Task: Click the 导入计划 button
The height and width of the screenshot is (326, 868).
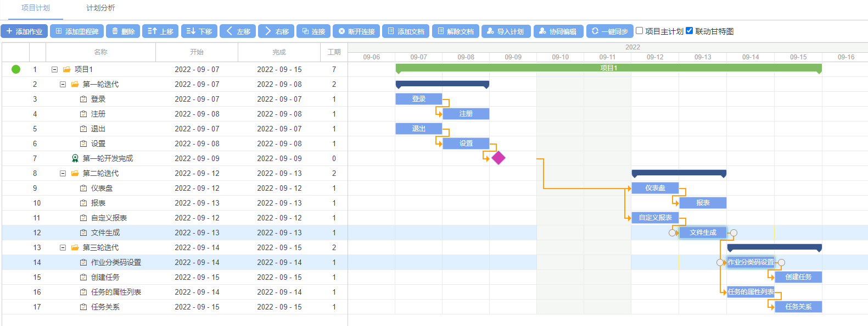Action: [x=506, y=31]
